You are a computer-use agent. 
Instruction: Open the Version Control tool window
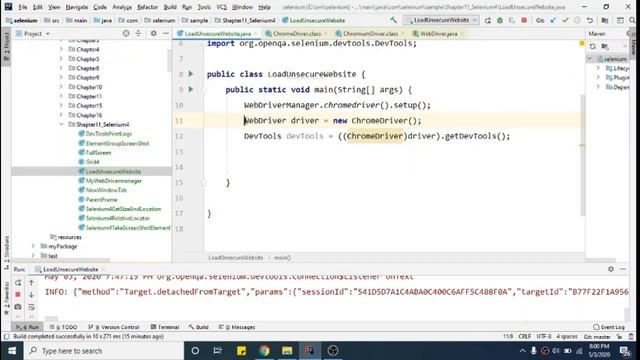coord(114,327)
